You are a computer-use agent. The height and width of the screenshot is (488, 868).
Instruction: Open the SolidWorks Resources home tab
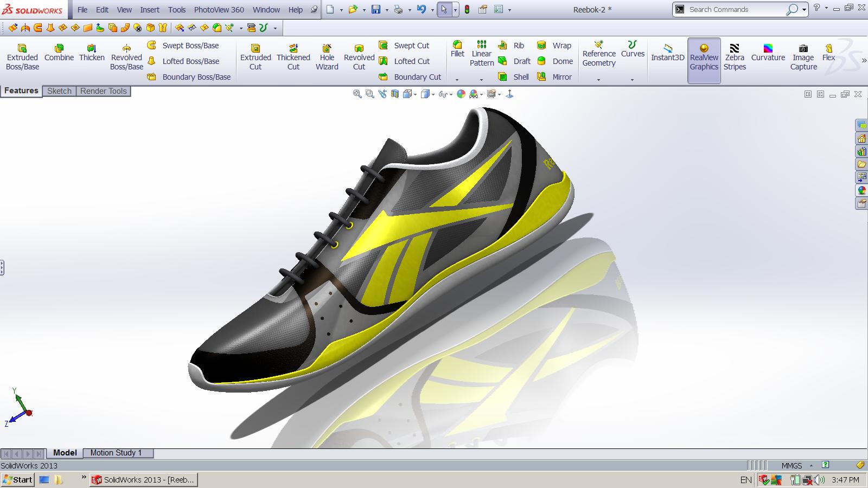861,138
